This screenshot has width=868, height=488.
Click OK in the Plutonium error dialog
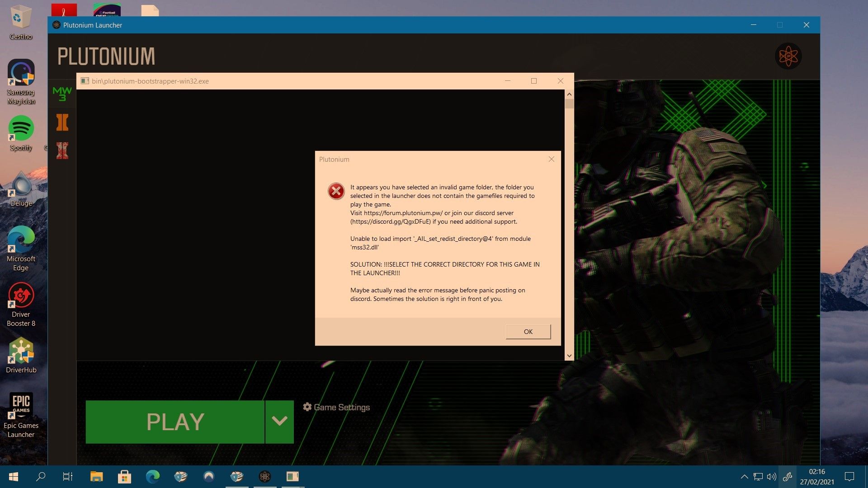coord(528,332)
